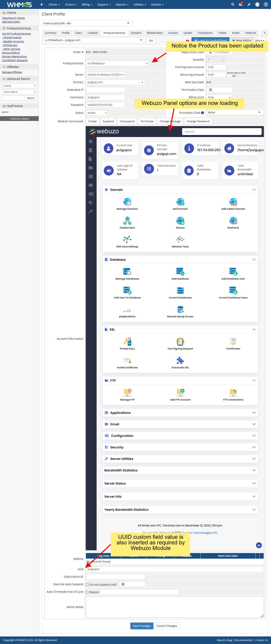The image size is (271, 644).
Task: Click the uuid input field
Action: point(174,569)
